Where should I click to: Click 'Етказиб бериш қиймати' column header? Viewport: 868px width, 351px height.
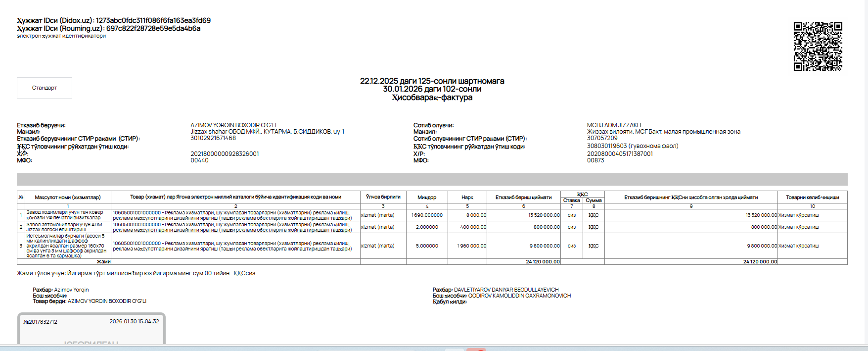coord(523,197)
